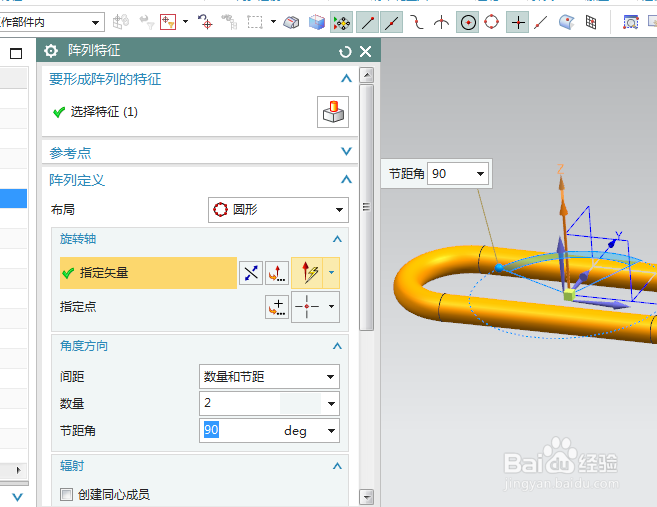The height and width of the screenshot is (507, 657).
Task: Toggle Arc Center snap option
Action: pos(468,23)
